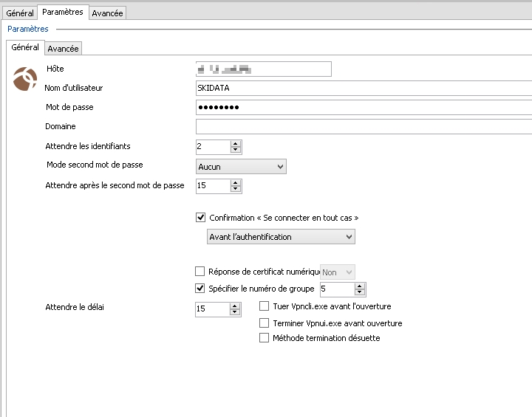Open the certificate response Non dropdown
The width and height of the screenshot is (532, 417).
click(x=338, y=272)
